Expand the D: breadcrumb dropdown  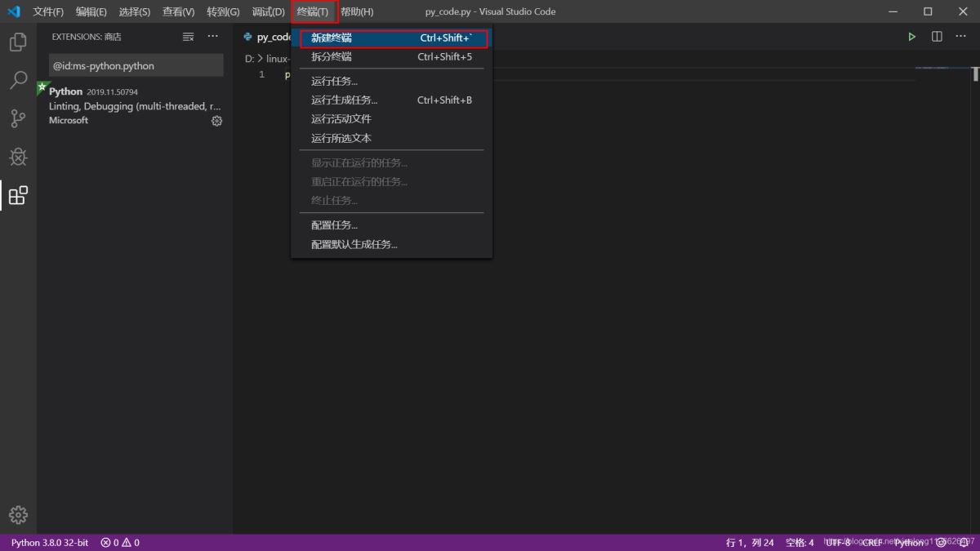[x=249, y=58]
